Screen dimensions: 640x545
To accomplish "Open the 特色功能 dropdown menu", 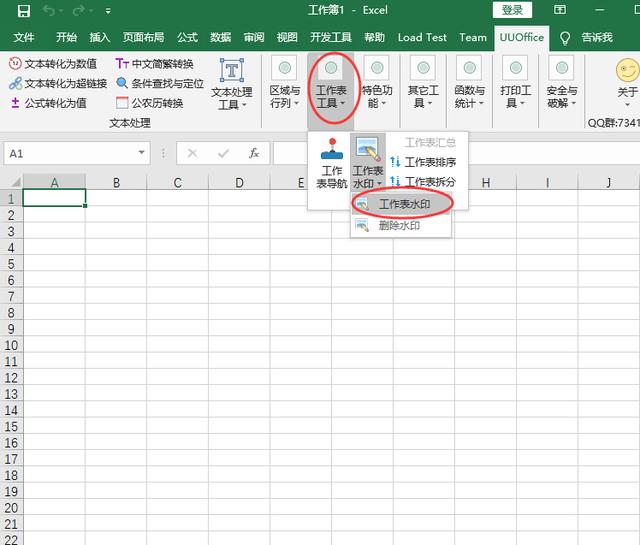I will pos(375,84).
